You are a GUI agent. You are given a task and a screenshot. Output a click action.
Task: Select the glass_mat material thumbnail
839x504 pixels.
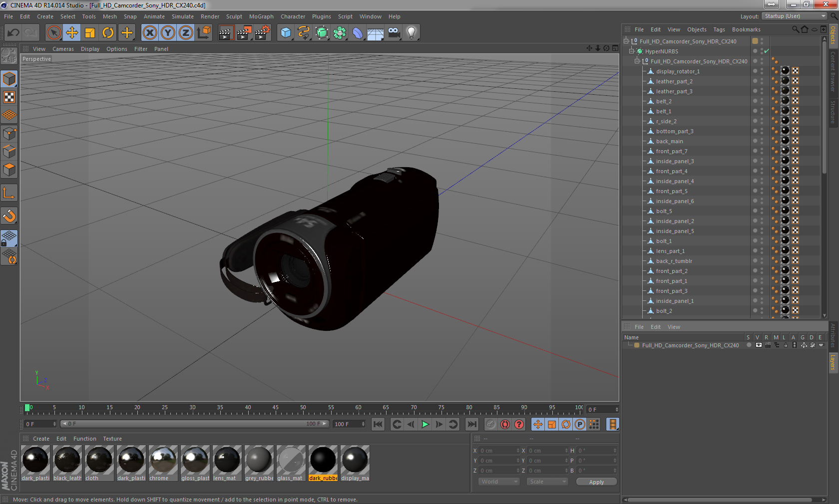point(291,460)
